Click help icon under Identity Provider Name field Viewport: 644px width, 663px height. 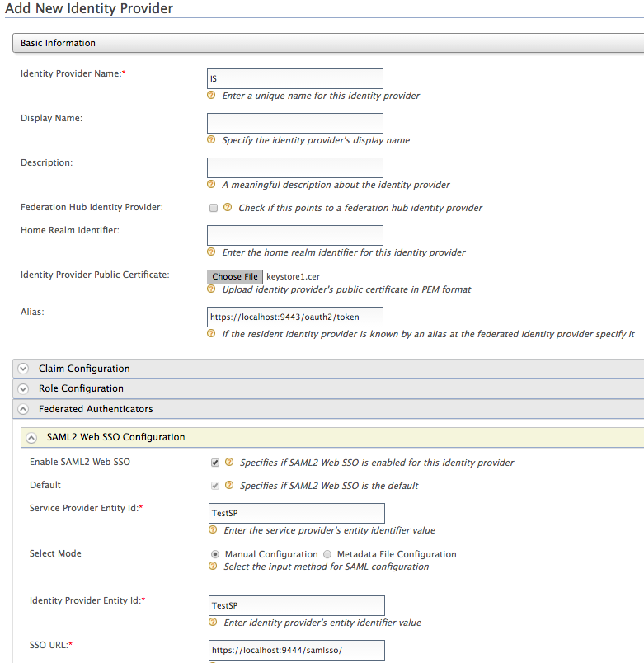(212, 96)
